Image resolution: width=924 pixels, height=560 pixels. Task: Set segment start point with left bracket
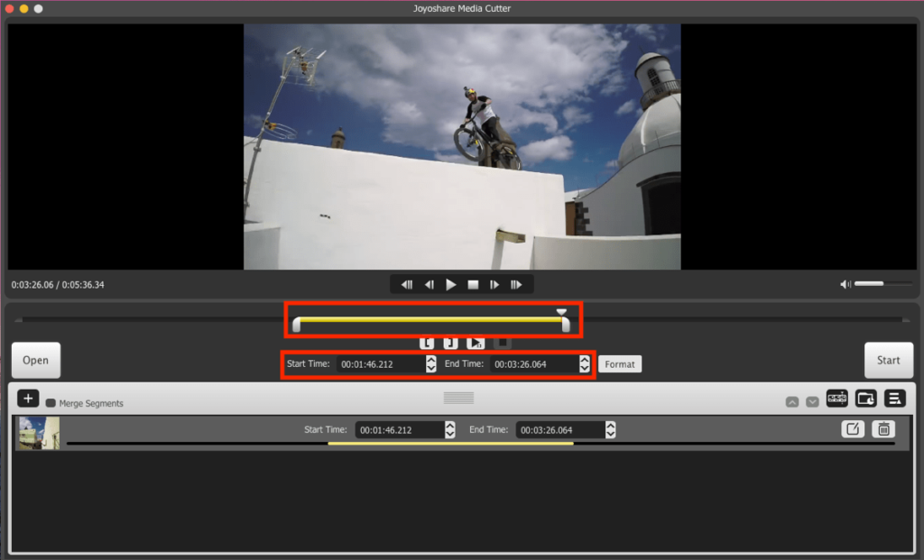coord(427,343)
